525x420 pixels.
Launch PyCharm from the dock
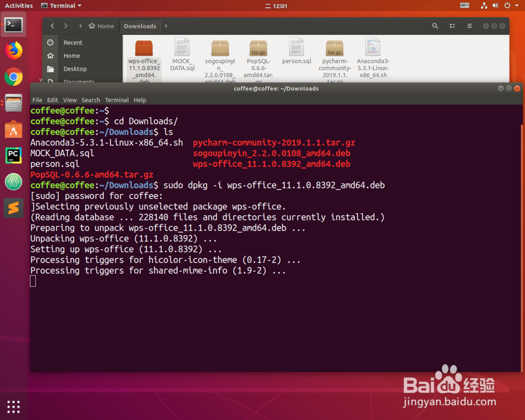click(x=14, y=155)
